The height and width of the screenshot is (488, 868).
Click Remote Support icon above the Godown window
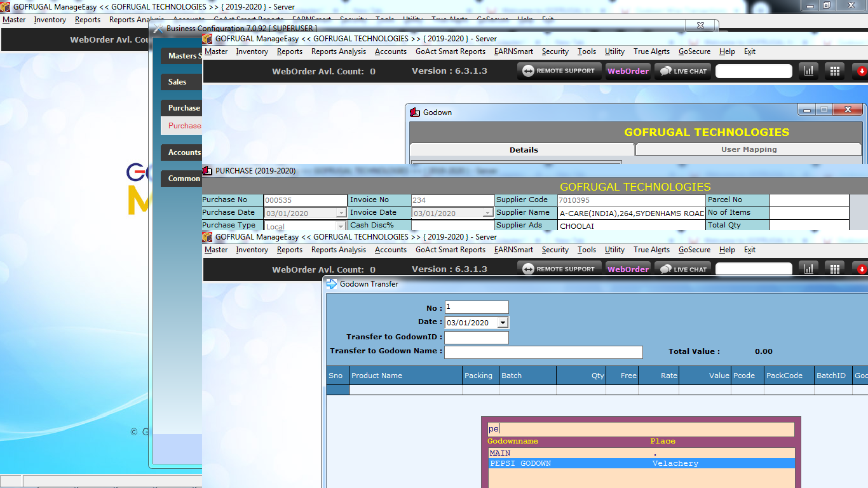click(528, 71)
